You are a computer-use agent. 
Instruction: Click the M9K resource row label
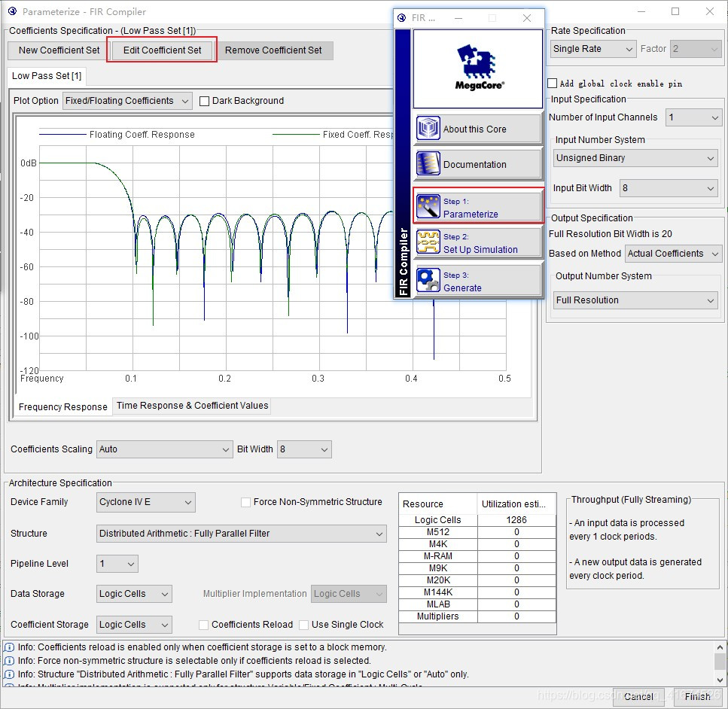click(438, 568)
